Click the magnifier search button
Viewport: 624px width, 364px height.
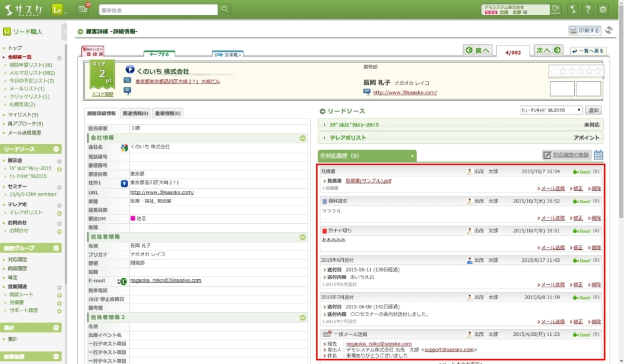point(225,9)
